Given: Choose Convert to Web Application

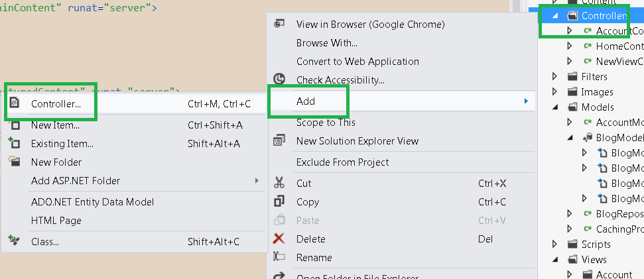Looking at the screenshot, I should click(x=357, y=61).
